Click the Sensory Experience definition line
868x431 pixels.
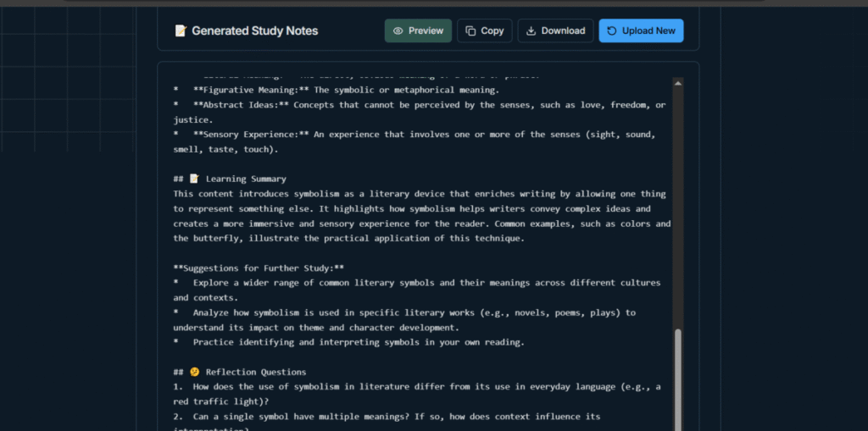tap(415, 135)
